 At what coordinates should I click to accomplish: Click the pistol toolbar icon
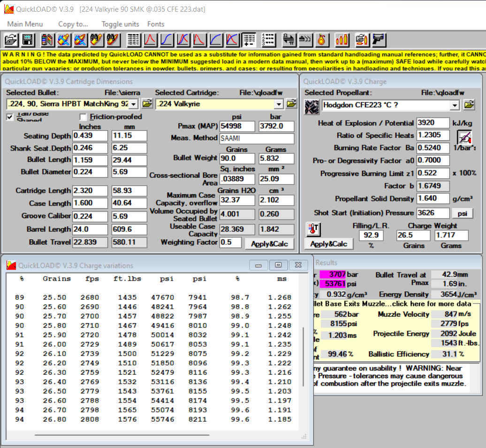[378, 40]
